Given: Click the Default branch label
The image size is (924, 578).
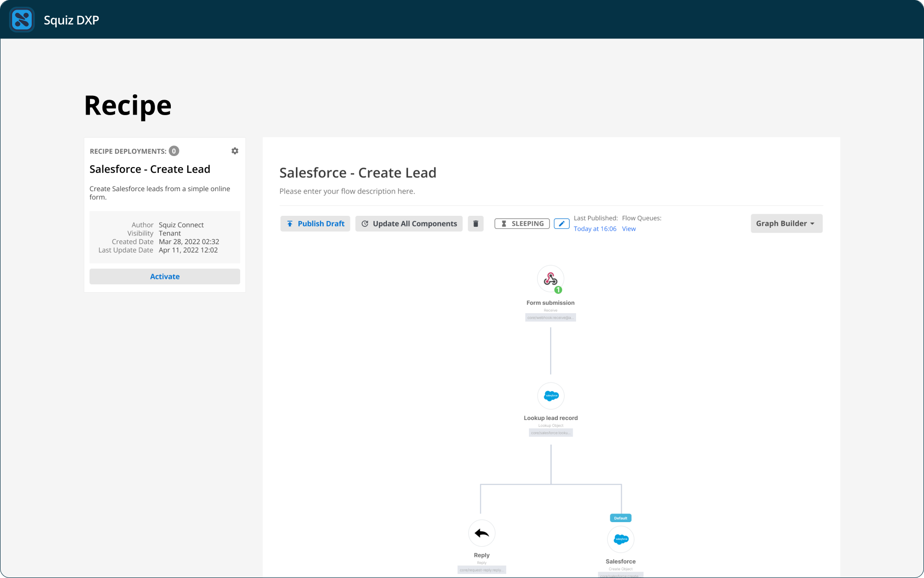Looking at the screenshot, I should [x=621, y=518].
